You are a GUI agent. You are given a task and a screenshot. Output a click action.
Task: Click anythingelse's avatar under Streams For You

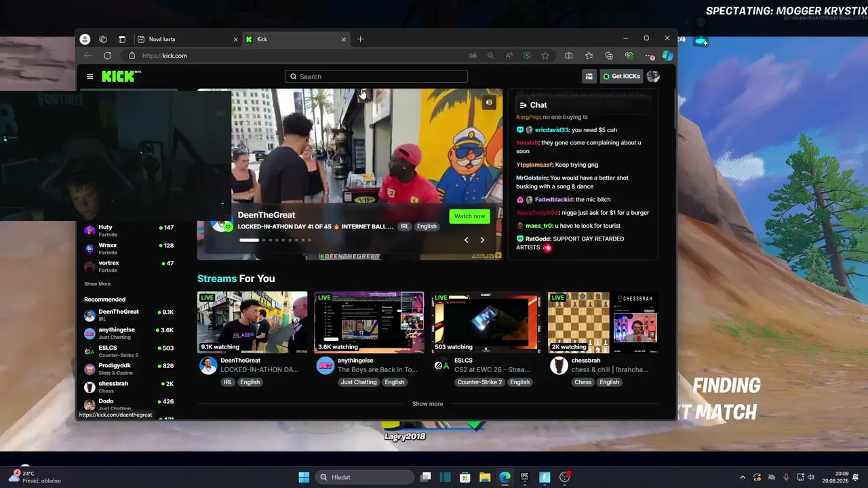point(325,366)
